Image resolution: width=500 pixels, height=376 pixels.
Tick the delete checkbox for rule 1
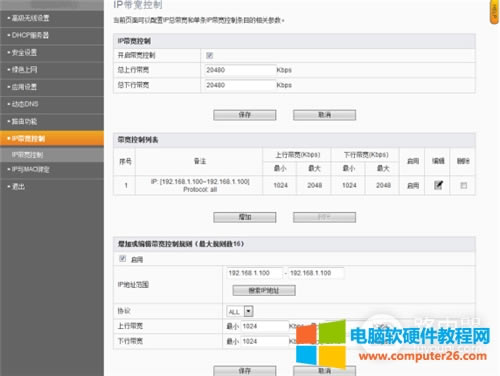click(x=463, y=185)
